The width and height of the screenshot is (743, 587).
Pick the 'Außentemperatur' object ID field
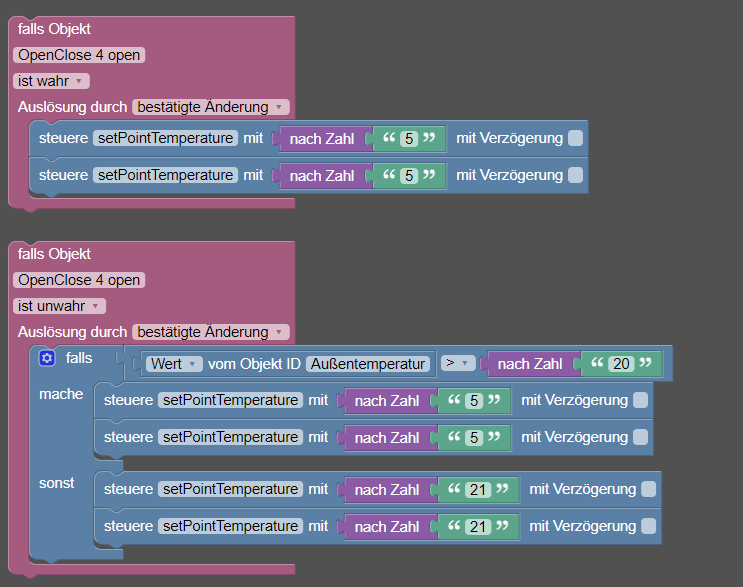[x=368, y=364]
